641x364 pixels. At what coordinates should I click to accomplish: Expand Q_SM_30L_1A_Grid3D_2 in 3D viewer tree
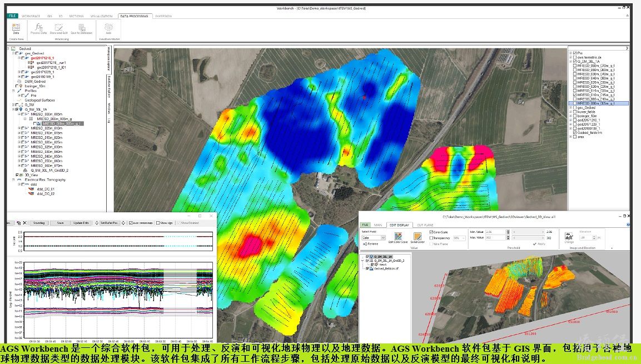pos(364,261)
